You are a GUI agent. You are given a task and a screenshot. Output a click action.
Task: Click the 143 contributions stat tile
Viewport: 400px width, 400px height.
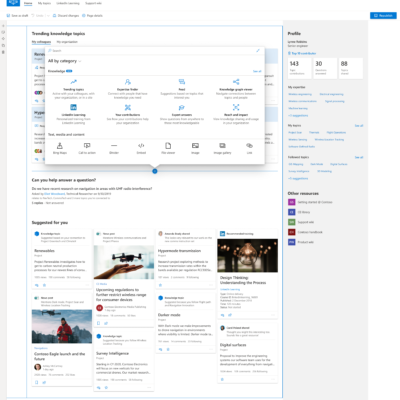pyautogui.click(x=299, y=68)
